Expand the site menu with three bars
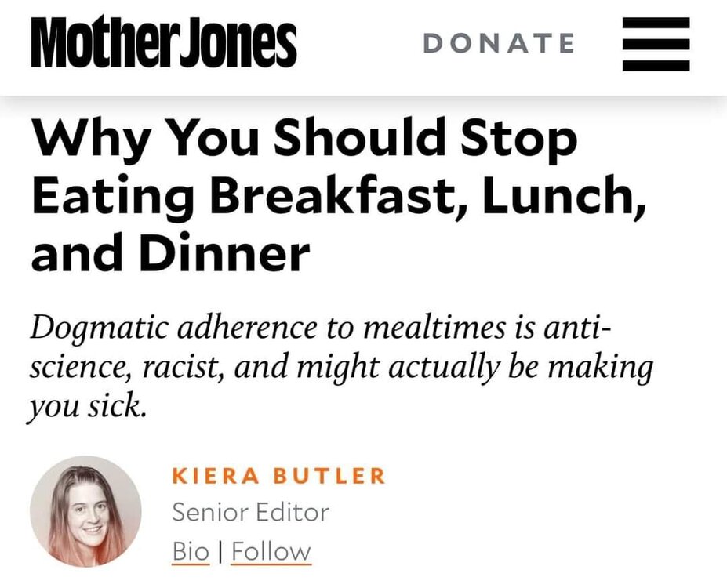727x588 pixels. point(656,44)
